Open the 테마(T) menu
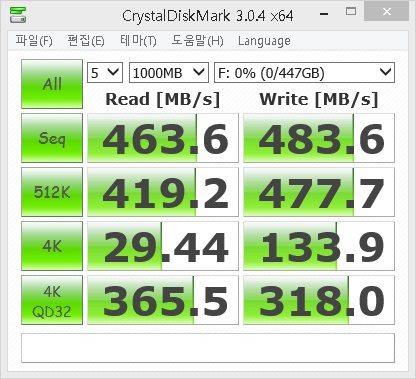The width and height of the screenshot is (416, 379). 138,41
